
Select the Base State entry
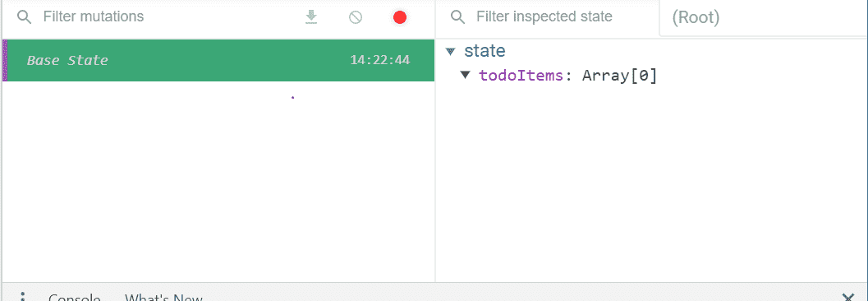tap(218, 60)
